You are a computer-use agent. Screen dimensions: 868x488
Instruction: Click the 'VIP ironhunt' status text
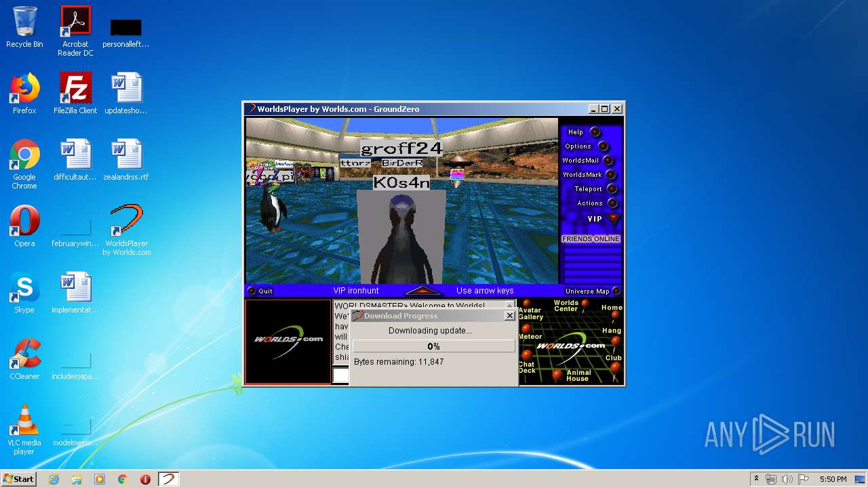pos(356,291)
